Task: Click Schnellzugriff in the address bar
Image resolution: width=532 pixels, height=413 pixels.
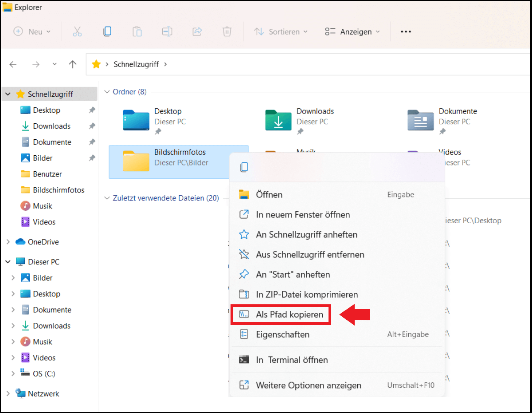Action: [136, 64]
